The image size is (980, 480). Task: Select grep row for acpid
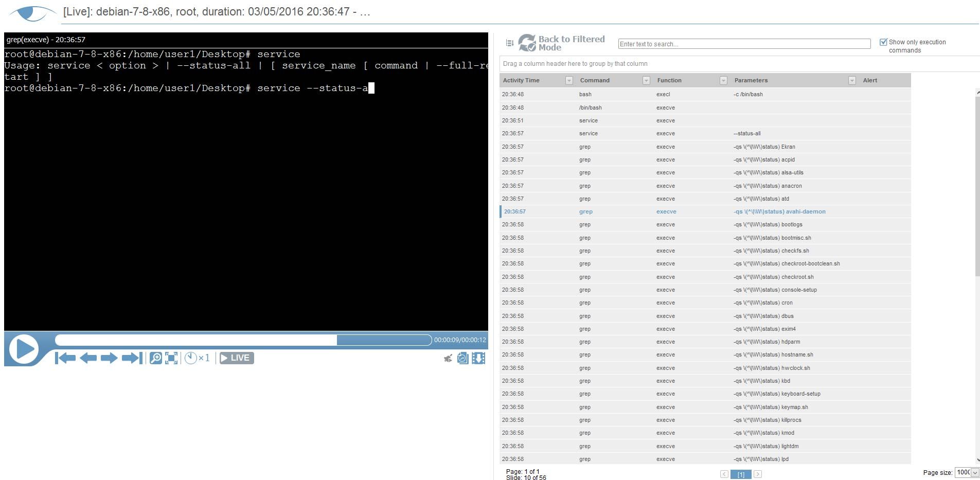click(x=705, y=159)
